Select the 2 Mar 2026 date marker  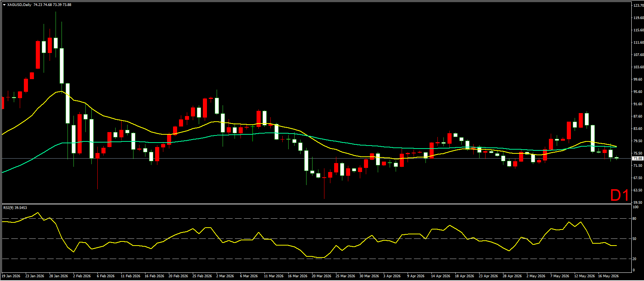click(x=225, y=276)
